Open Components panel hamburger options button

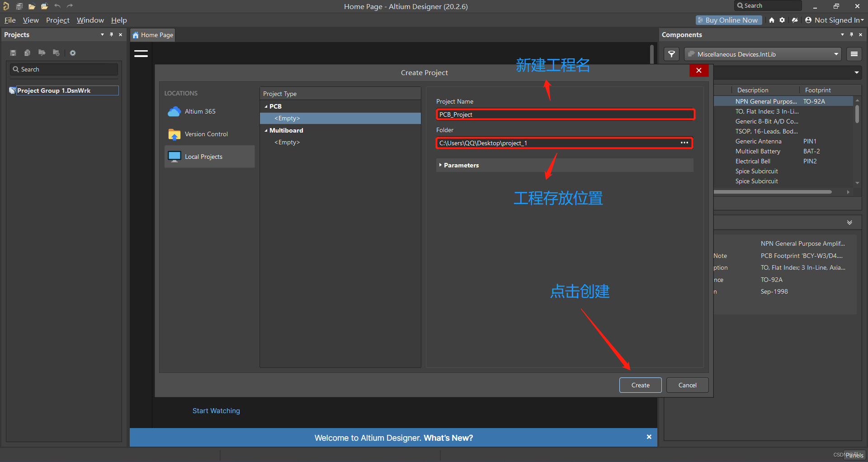click(854, 54)
